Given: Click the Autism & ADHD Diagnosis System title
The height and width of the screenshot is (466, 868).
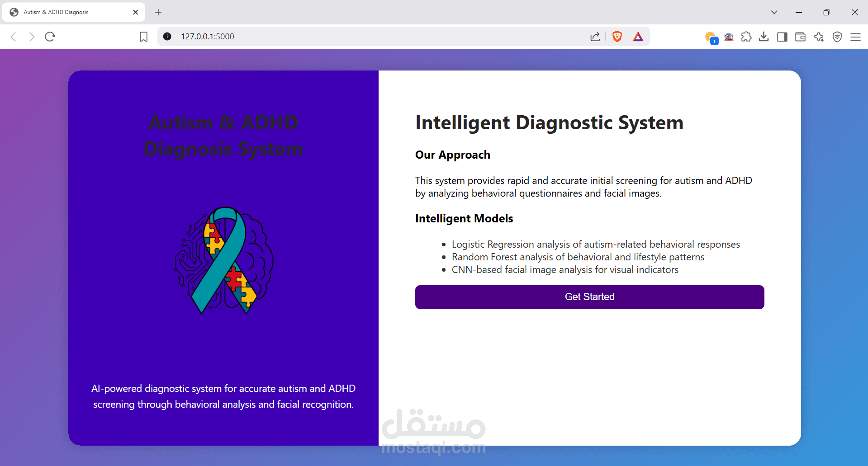Looking at the screenshot, I should pos(223,136).
